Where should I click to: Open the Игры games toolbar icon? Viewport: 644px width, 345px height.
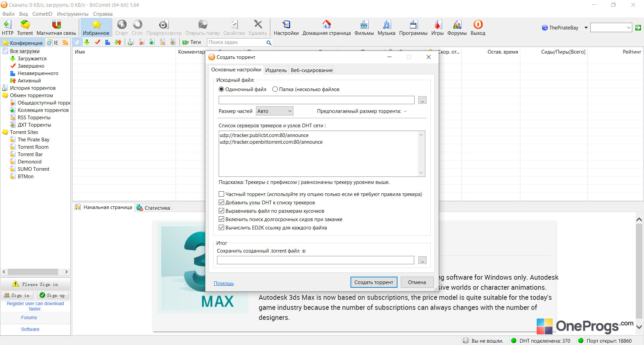437,27
